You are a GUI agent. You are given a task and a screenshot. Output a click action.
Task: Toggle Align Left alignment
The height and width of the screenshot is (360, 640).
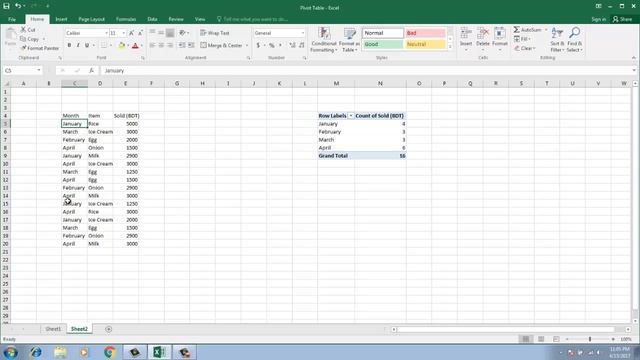(152, 45)
